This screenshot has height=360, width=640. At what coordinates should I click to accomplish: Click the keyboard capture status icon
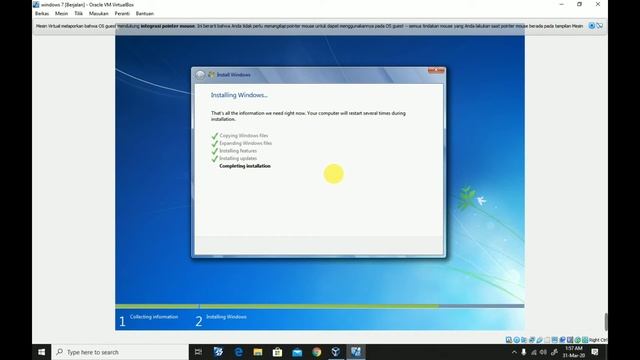click(585, 340)
